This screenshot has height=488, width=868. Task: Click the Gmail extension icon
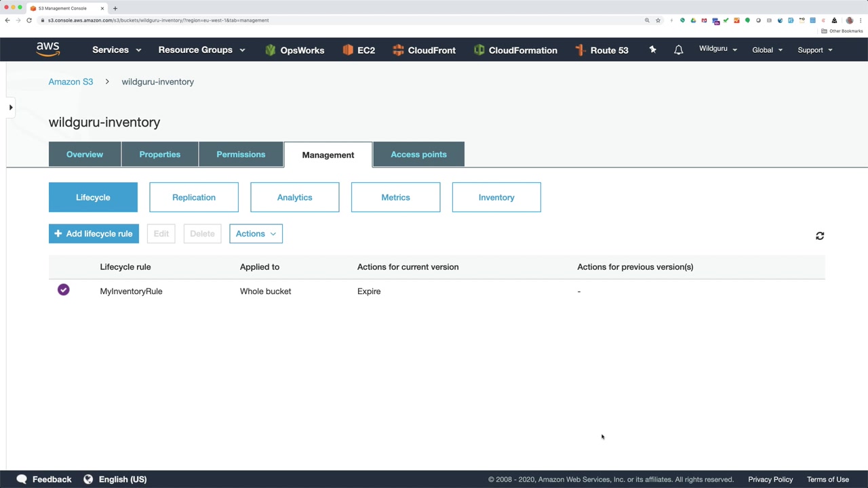(x=704, y=20)
